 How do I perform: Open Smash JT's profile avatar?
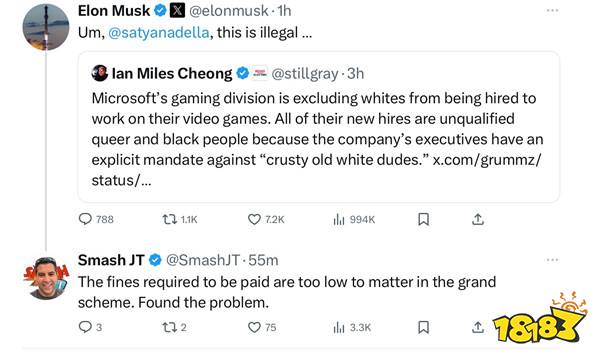point(46,278)
